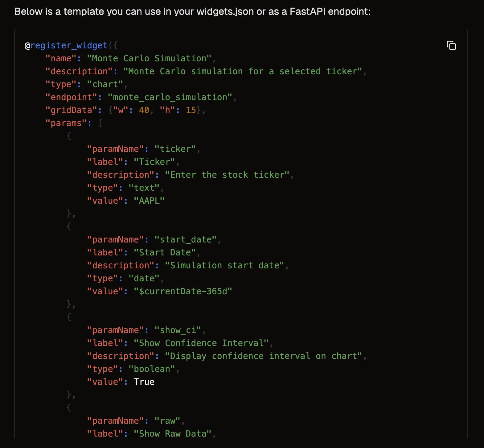The width and height of the screenshot is (484, 448).
Task: Click the "text" type value
Action: click(x=144, y=188)
